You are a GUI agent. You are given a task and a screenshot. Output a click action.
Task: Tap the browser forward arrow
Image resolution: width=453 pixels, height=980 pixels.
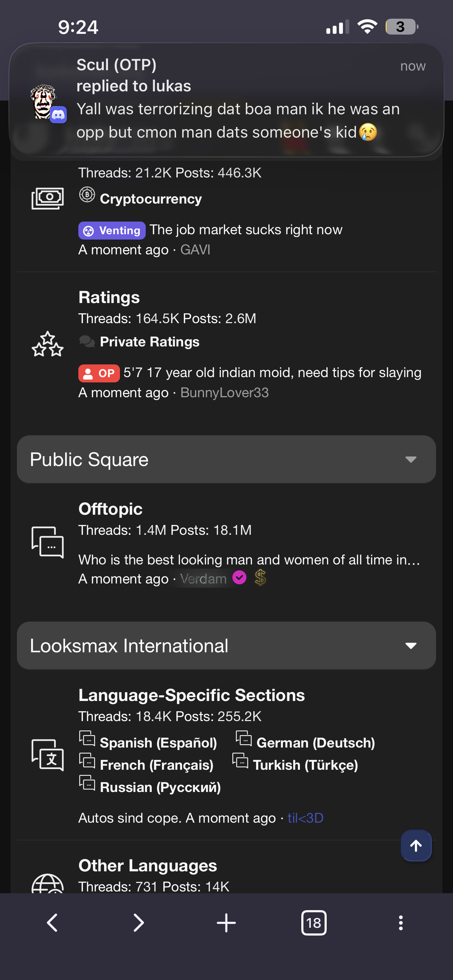[139, 922]
